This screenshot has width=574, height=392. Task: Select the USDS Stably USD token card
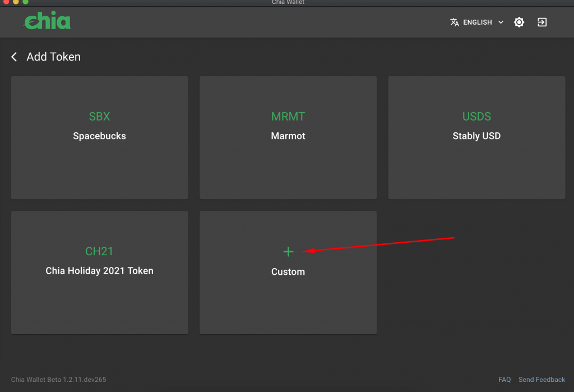476,138
